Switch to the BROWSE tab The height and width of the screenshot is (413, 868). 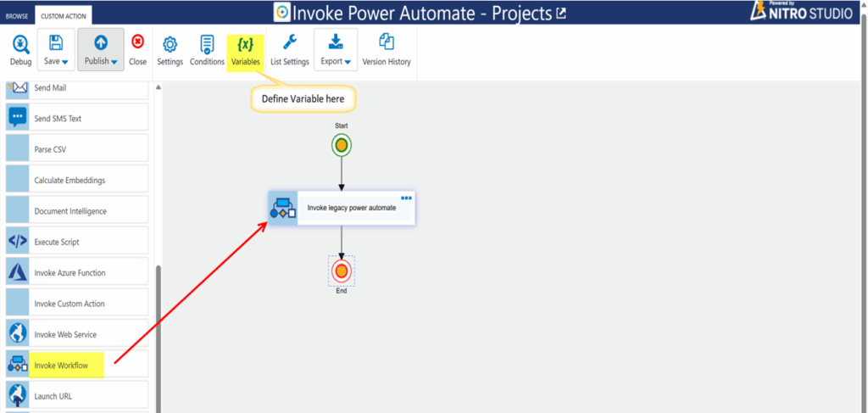(17, 16)
